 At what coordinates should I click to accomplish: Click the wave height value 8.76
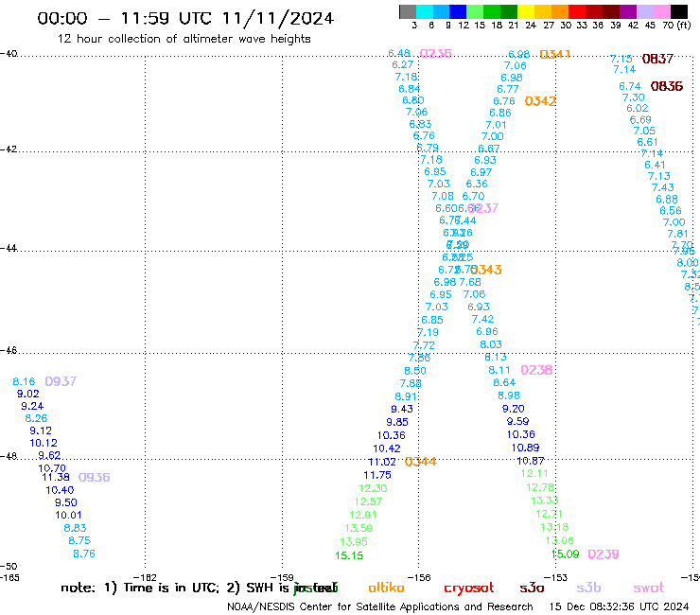coord(84,553)
